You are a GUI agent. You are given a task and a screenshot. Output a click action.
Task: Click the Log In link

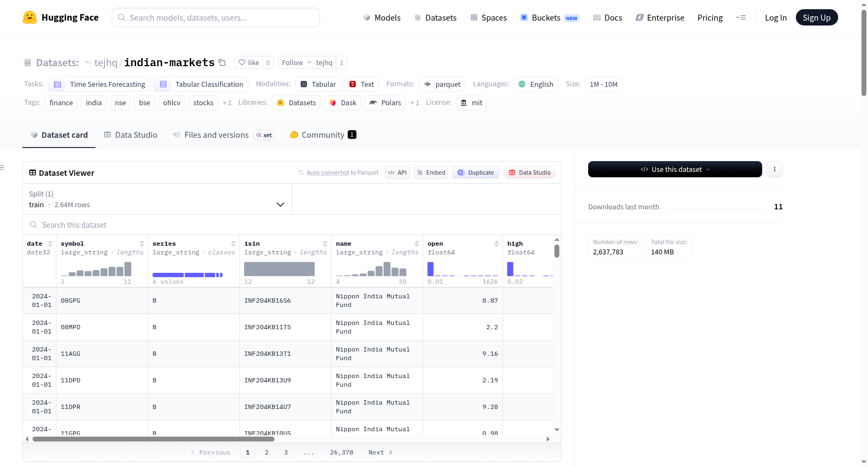[x=776, y=17]
